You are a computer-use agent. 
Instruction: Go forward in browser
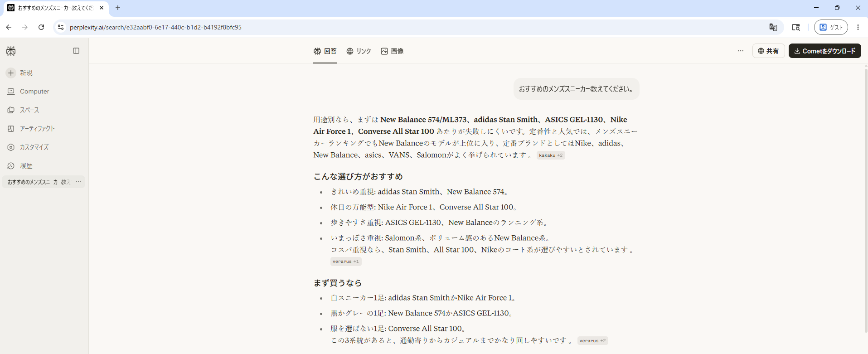(x=25, y=27)
